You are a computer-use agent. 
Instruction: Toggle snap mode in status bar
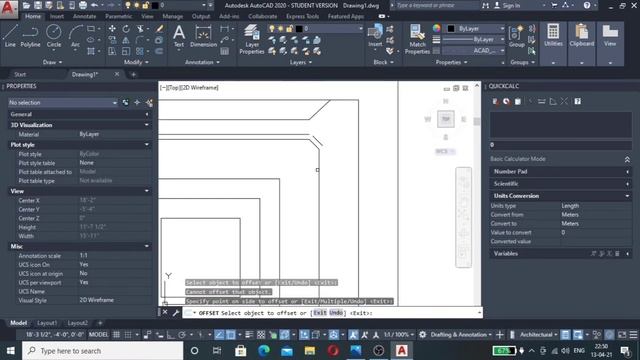[x=128, y=335]
